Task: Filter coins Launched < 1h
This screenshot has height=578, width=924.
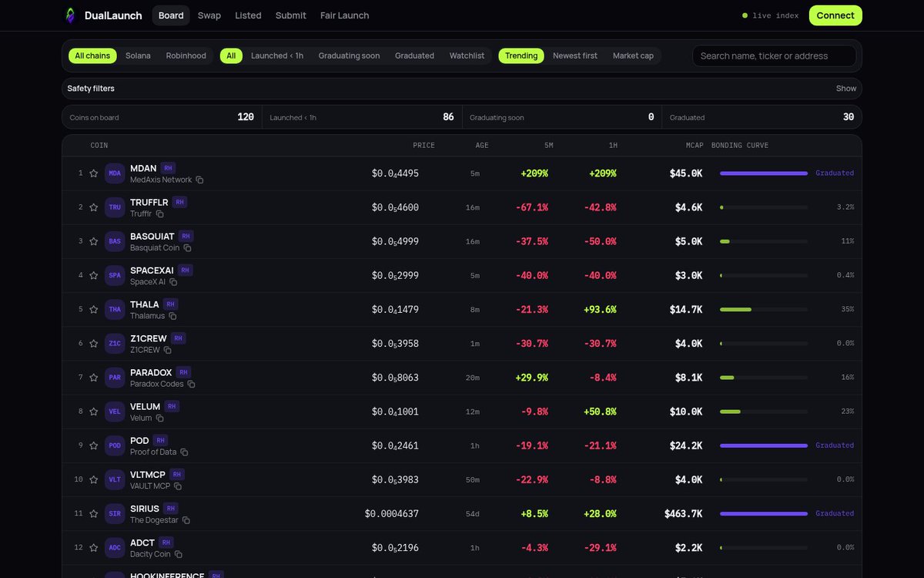Action: 277,55
